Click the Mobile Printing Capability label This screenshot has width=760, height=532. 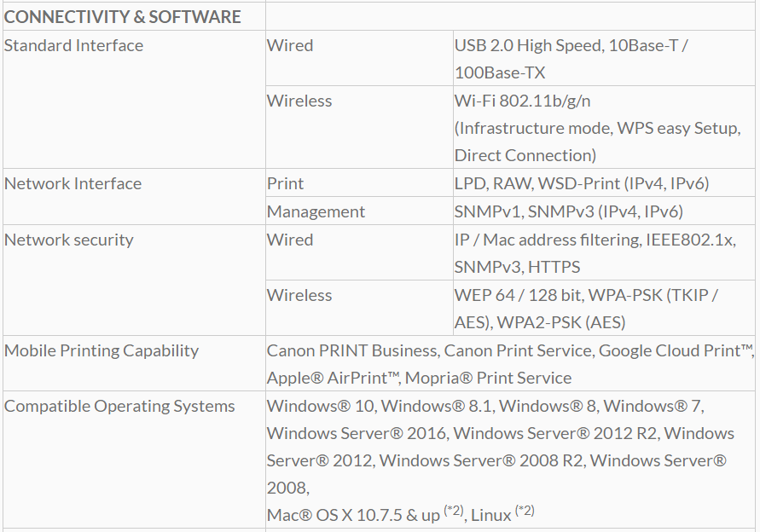point(102,350)
